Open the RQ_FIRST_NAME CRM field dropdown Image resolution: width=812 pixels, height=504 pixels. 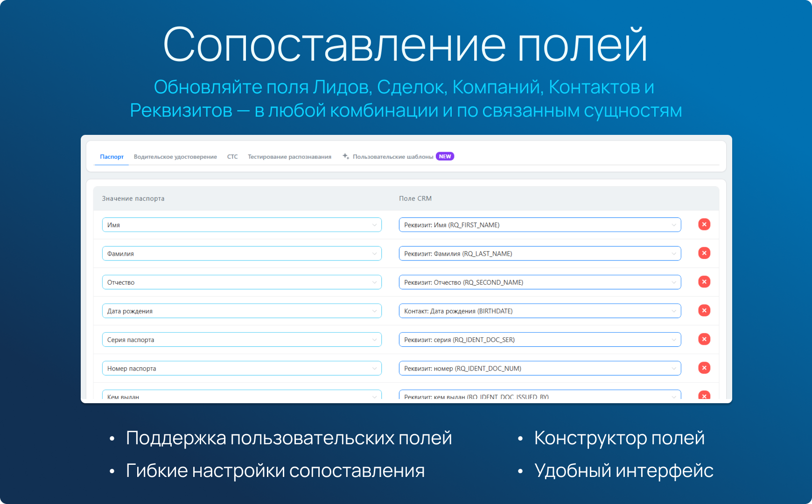point(539,225)
